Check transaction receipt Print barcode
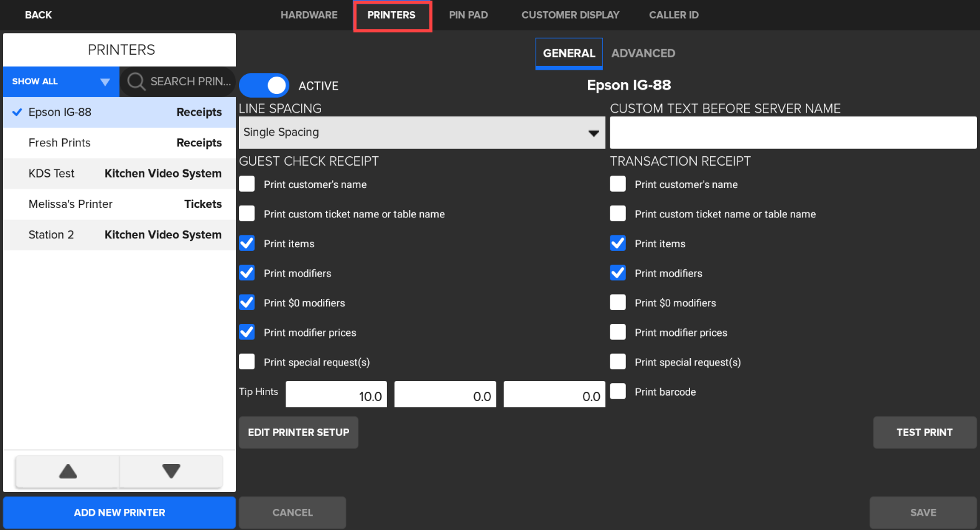The image size is (980, 530). (618, 391)
